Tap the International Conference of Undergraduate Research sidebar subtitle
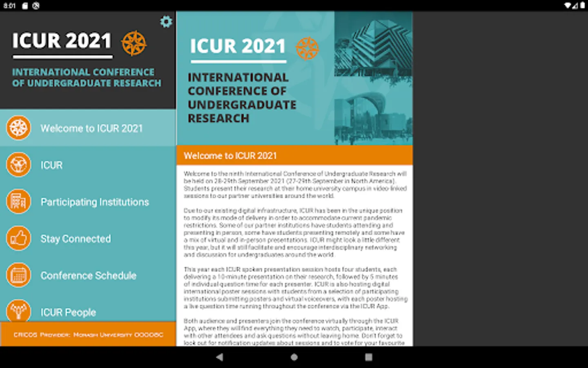Screen dimensions: 588x368 87,78
